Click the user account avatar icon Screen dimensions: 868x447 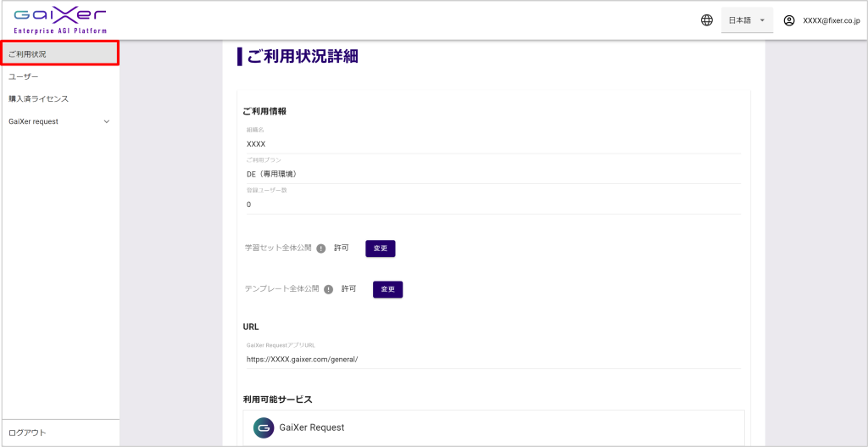pos(789,20)
